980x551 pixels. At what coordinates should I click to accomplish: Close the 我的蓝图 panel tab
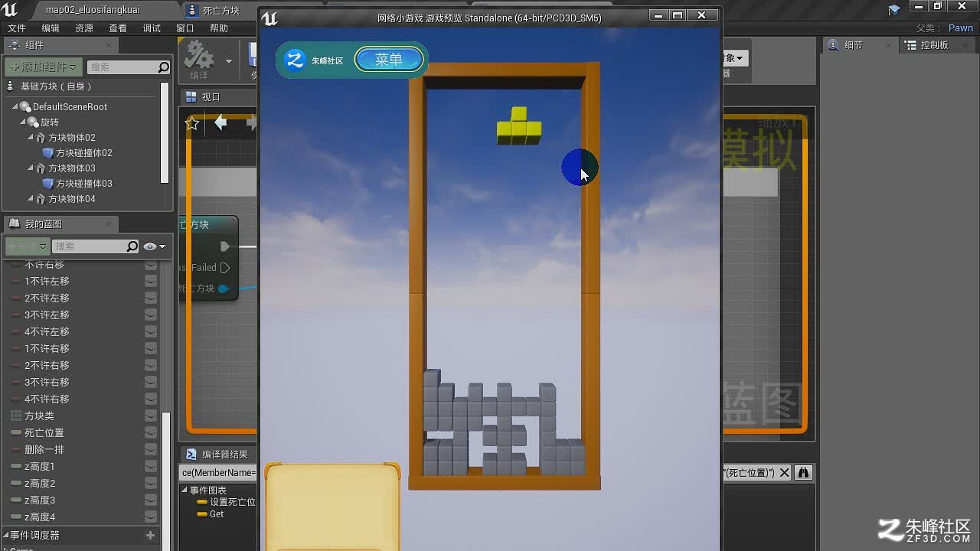(x=109, y=224)
